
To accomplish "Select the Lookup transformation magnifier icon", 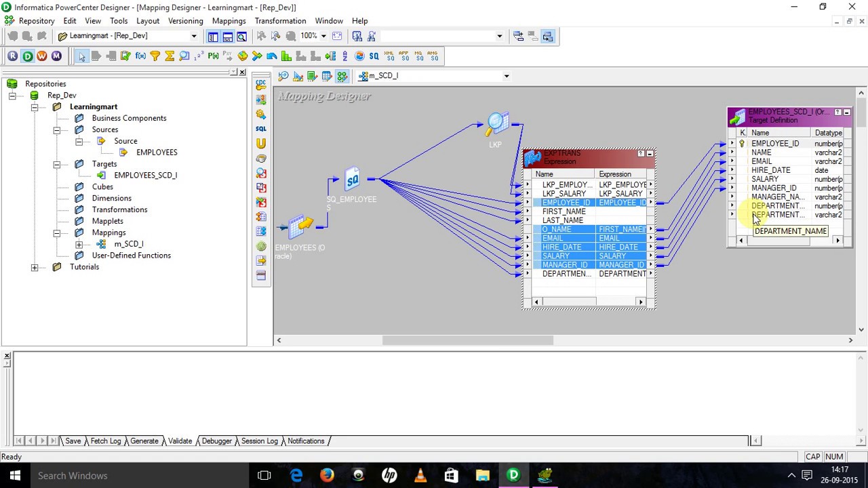I will (x=184, y=56).
